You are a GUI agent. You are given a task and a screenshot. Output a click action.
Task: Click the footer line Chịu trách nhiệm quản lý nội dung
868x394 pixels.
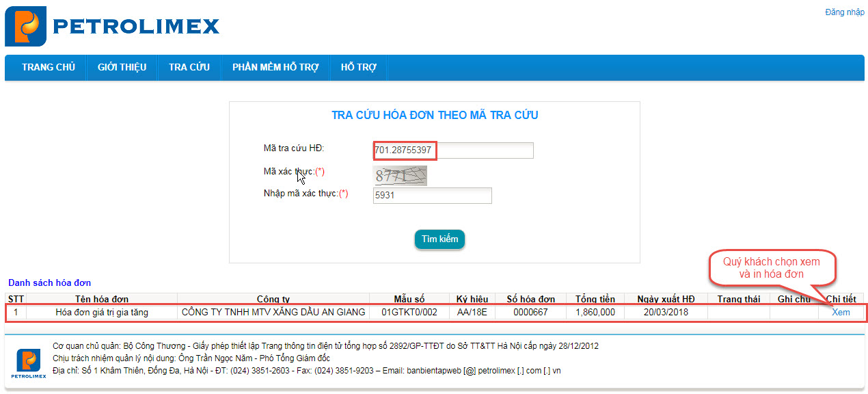pos(191,358)
